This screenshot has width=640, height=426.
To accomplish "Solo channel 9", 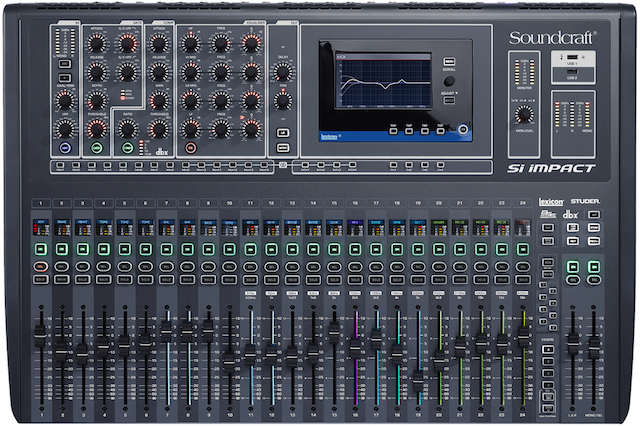I will pos(209,280).
